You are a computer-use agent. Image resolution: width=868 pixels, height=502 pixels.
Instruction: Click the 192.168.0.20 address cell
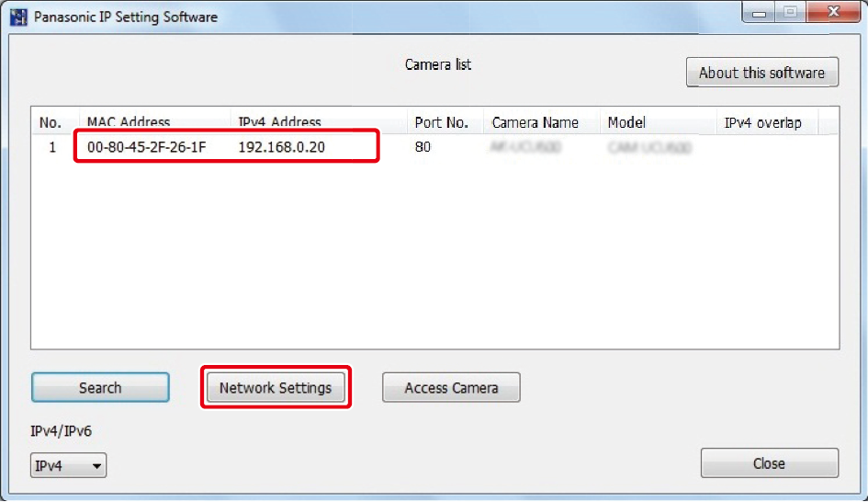[x=281, y=147]
